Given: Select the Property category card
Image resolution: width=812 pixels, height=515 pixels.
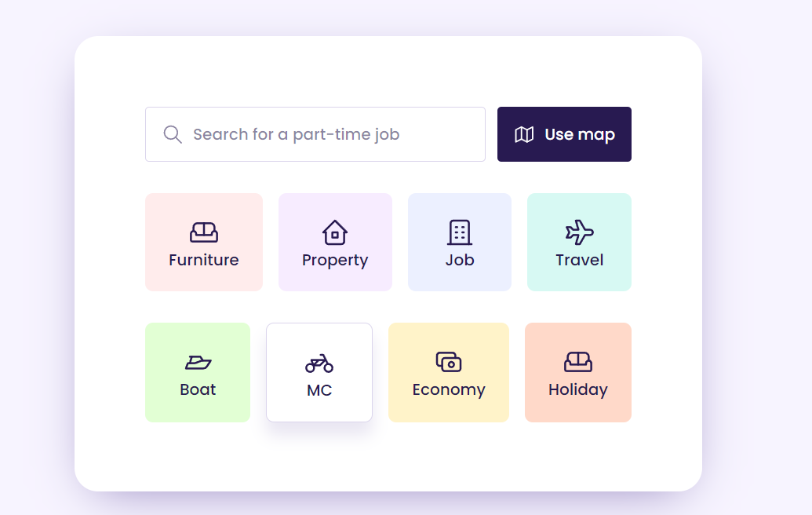Looking at the screenshot, I should [335, 242].
